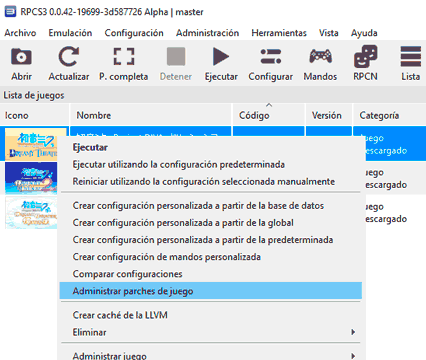Open settings with the Configurar icon

pos(271,56)
